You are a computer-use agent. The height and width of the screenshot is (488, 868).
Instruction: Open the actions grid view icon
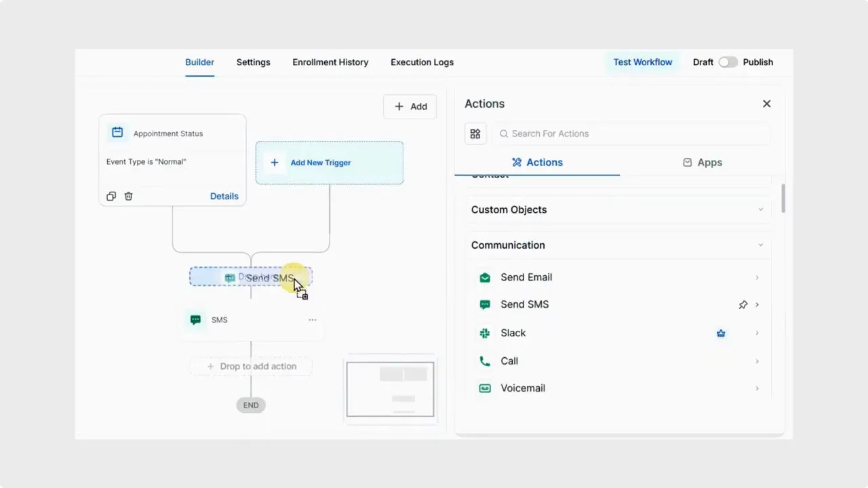pyautogui.click(x=475, y=134)
